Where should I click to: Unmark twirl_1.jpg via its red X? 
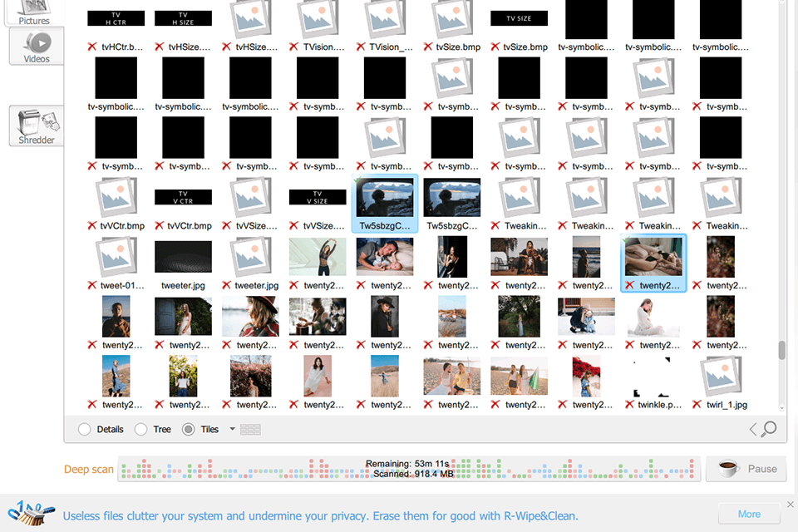(x=695, y=406)
